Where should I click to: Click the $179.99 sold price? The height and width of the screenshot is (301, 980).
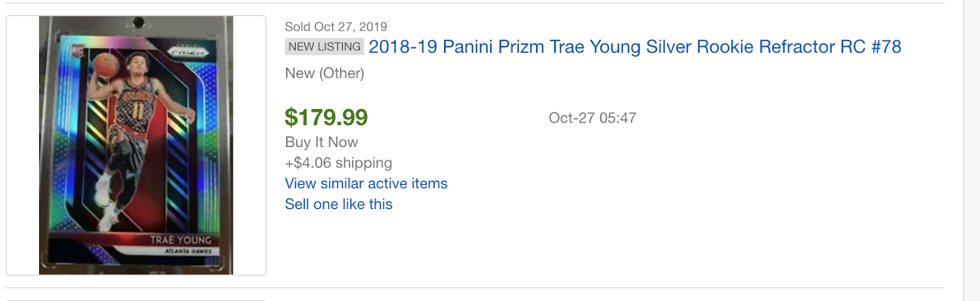pyautogui.click(x=326, y=117)
